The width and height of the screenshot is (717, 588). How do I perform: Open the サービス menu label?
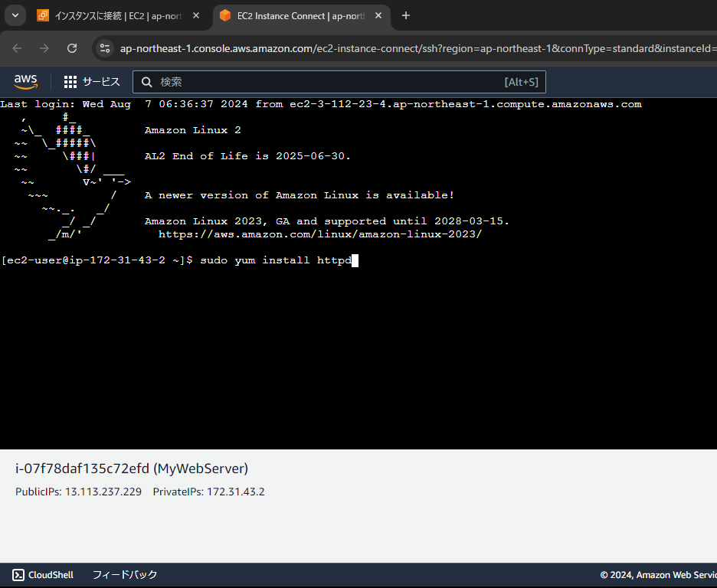tap(101, 82)
